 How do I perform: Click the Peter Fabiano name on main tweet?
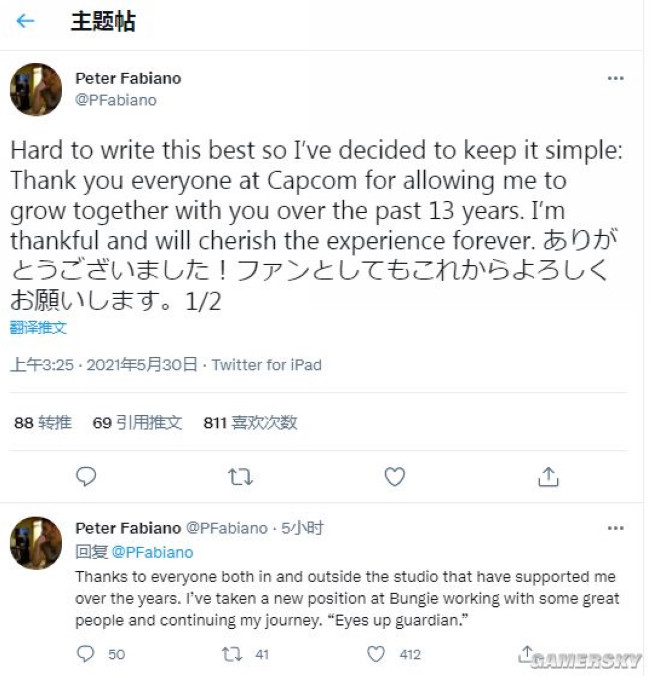[128, 78]
